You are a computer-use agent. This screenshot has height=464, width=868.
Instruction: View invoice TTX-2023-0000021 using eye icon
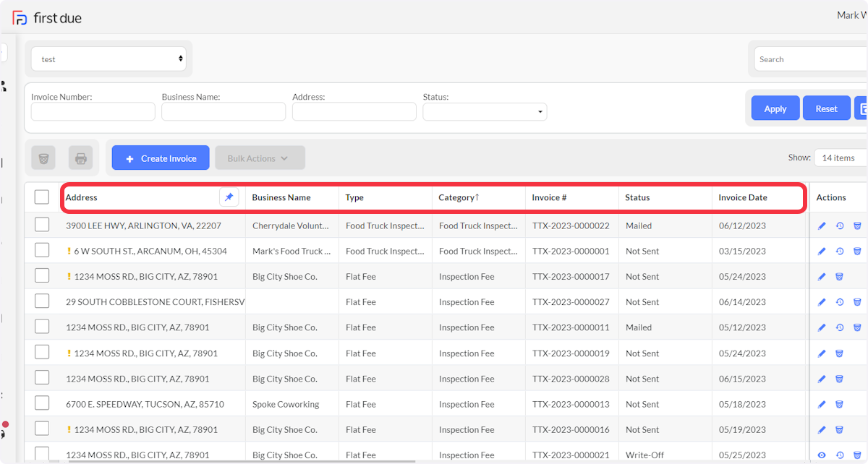point(822,455)
